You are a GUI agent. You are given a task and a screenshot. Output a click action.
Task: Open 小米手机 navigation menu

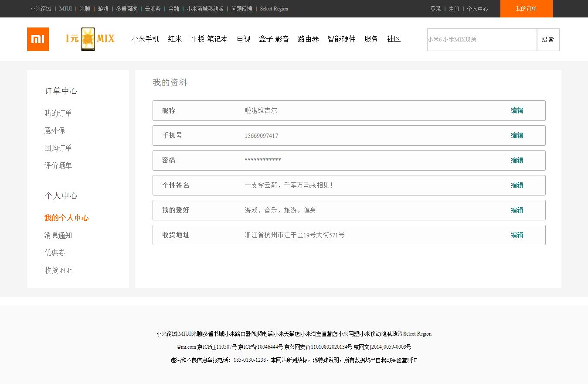(146, 39)
